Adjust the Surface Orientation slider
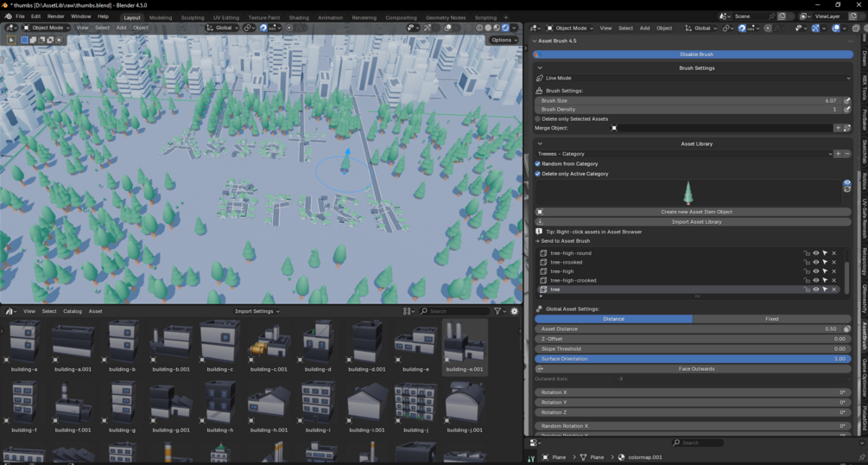Viewport: 868px width, 465px height. tap(693, 360)
